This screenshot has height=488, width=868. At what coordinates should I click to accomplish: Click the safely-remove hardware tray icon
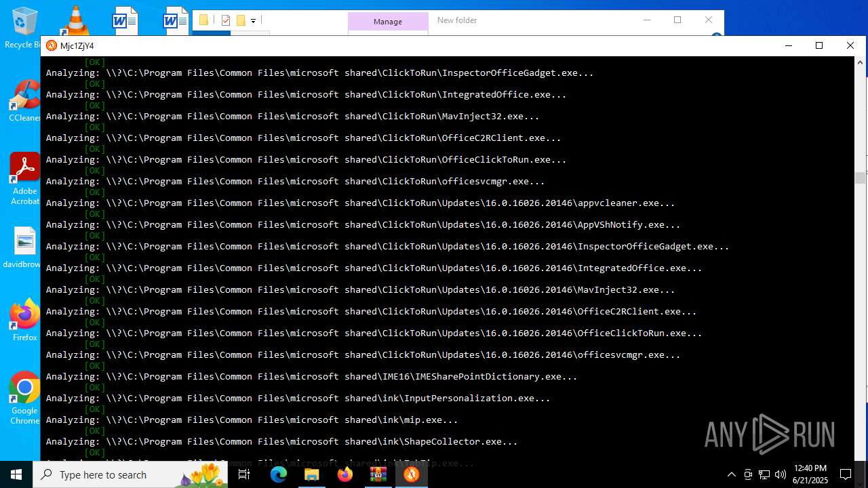[x=748, y=474]
